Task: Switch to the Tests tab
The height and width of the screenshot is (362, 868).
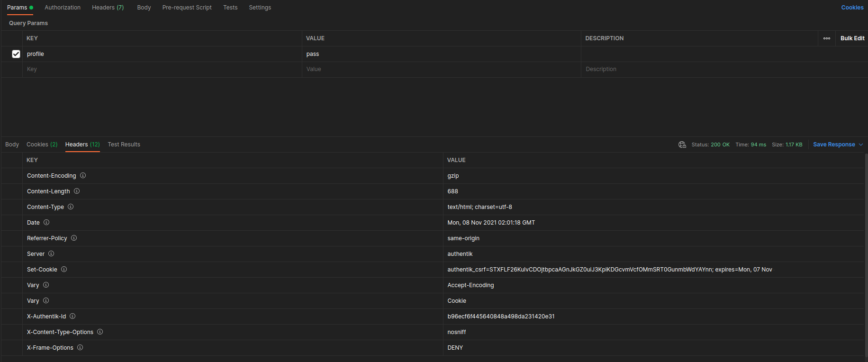Action: (230, 8)
